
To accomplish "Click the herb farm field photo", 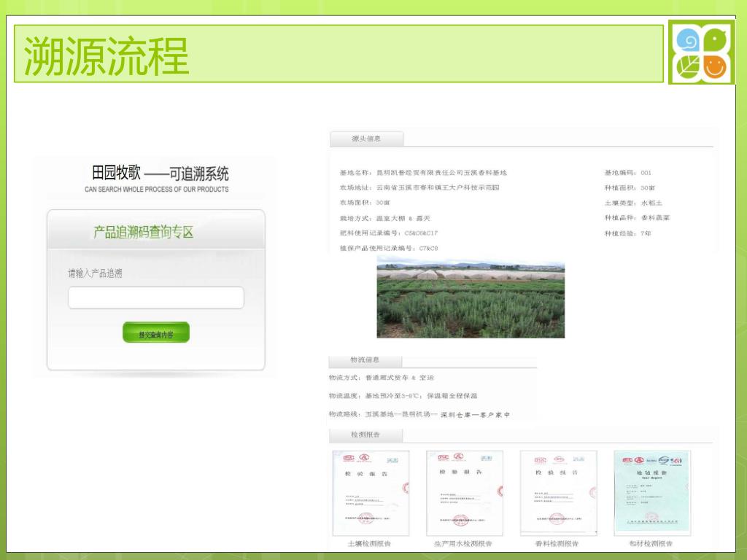I will (471, 297).
